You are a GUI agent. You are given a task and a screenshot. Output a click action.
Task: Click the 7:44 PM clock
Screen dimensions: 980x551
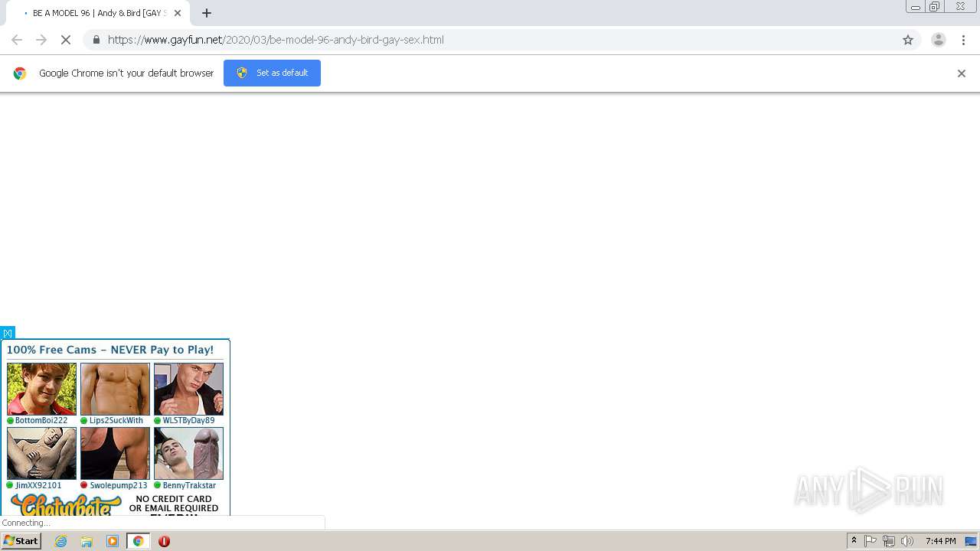pos(940,541)
